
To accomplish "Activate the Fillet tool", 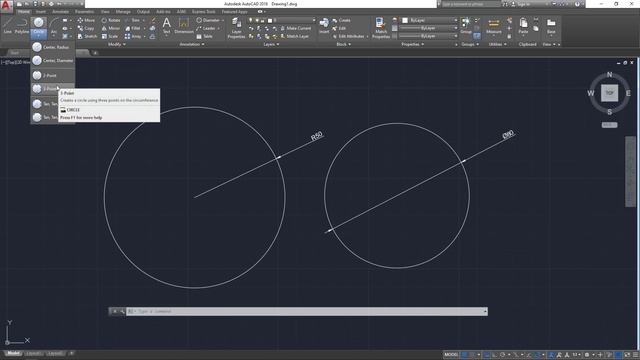I will tap(133, 28).
